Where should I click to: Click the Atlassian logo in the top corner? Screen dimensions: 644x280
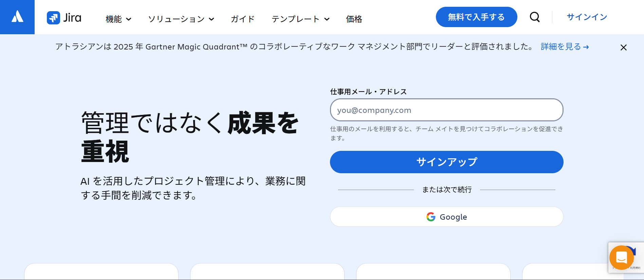point(17,17)
